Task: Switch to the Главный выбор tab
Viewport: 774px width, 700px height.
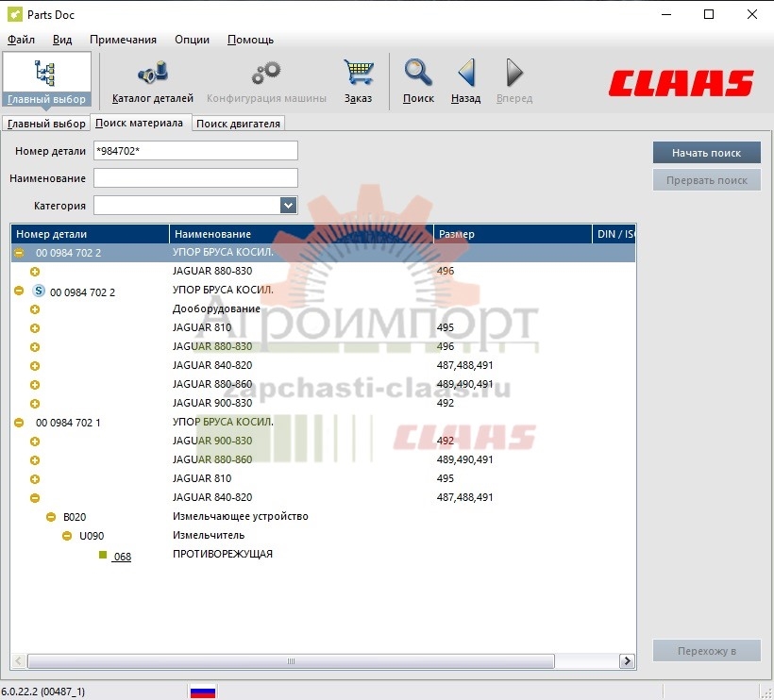Action: point(46,124)
